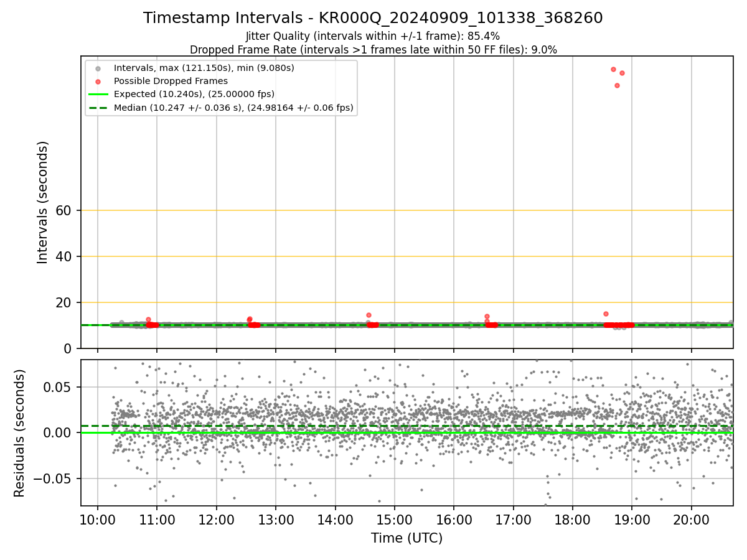This screenshot has height=560, width=747.
Task: Click the 'Intervals (seconds)' y-axis label
Action: pyautogui.click(x=42, y=202)
